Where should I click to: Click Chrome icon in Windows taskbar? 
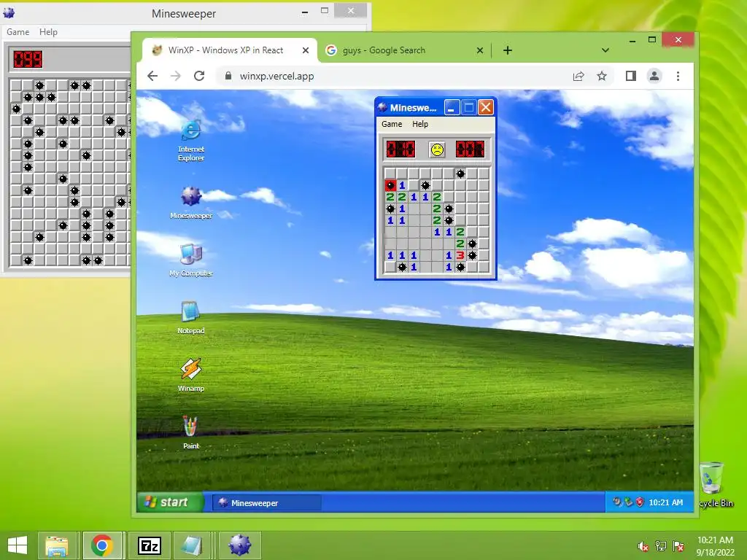click(x=102, y=545)
